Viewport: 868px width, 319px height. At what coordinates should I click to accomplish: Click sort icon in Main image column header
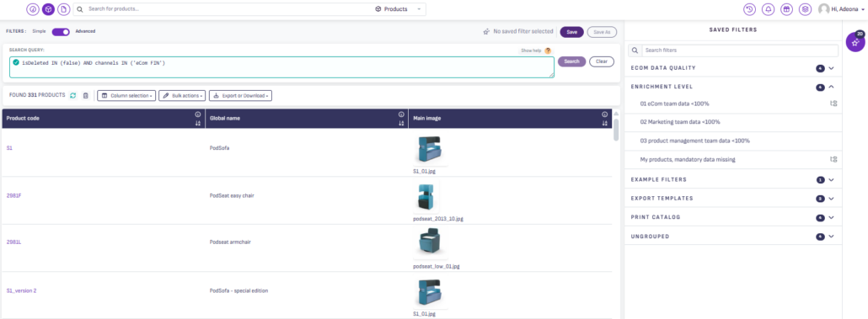coord(604,123)
